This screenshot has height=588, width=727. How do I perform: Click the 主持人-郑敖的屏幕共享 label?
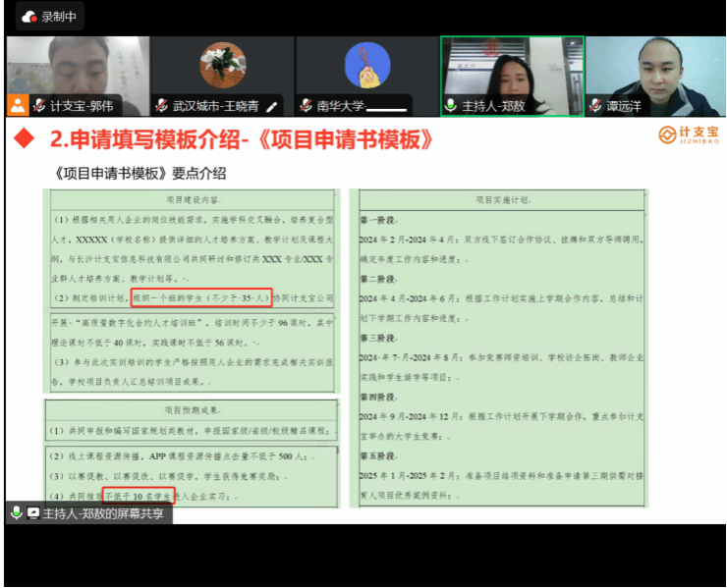(103, 513)
